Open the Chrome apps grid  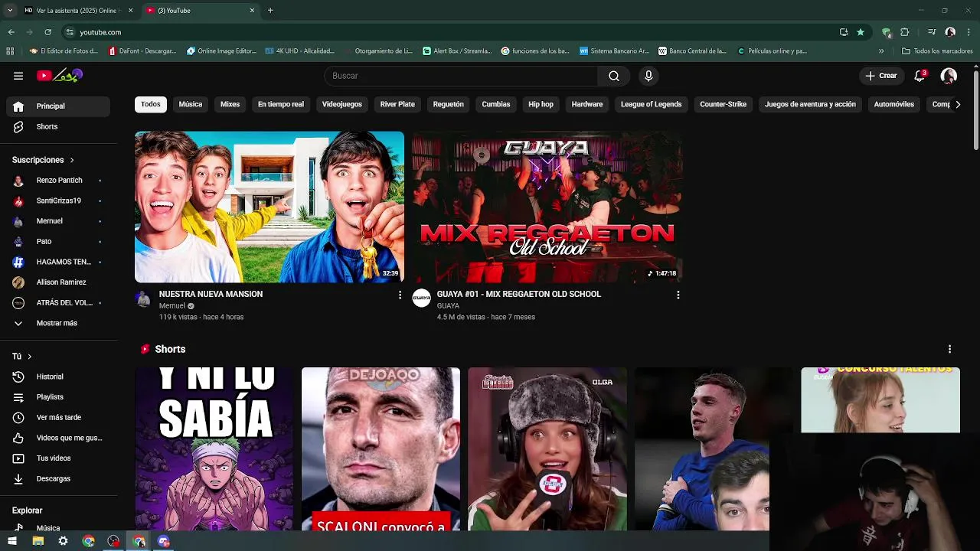click(x=10, y=51)
